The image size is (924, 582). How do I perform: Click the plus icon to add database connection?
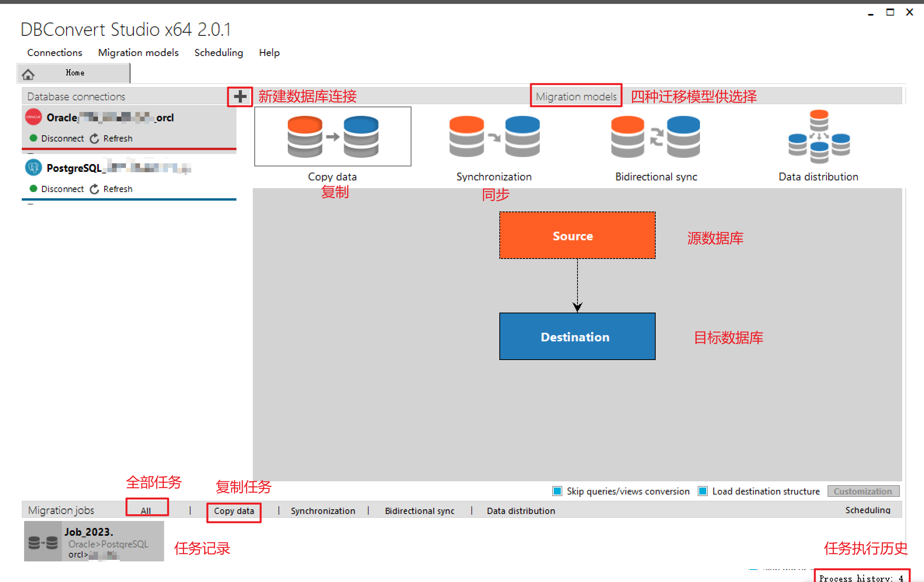[240, 96]
